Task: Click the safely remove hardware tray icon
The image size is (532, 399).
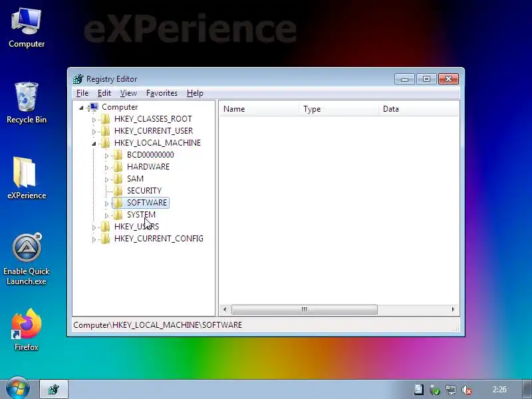Action: [x=435, y=390]
